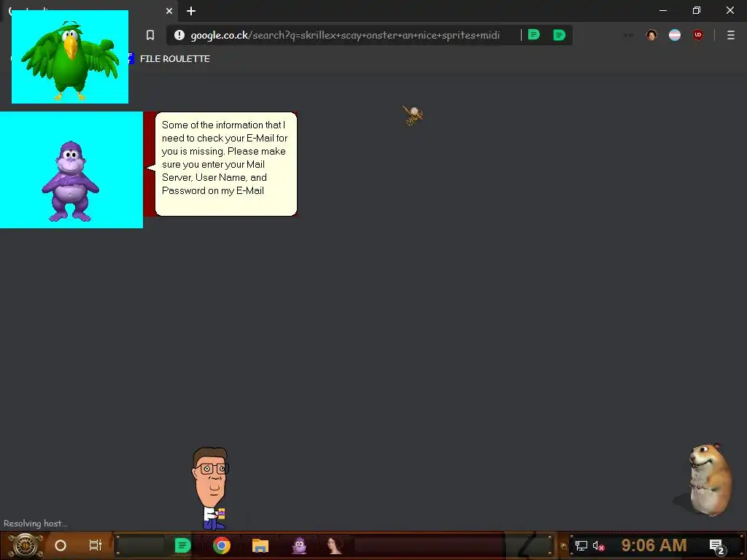Screen dimensions: 747x560
Task: Open the Cortana circle search icon
Action: tap(61, 545)
